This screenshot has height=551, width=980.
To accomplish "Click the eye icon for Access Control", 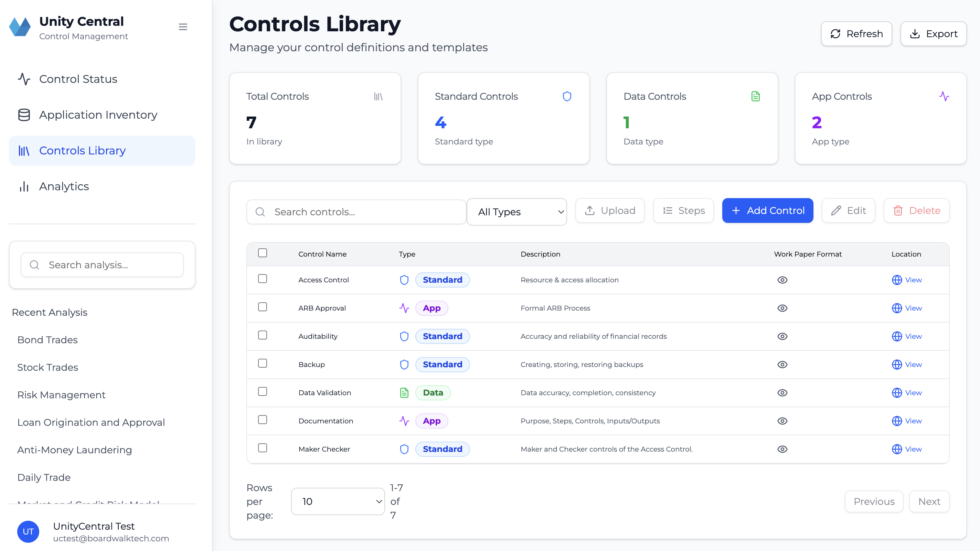I will (x=782, y=280).
